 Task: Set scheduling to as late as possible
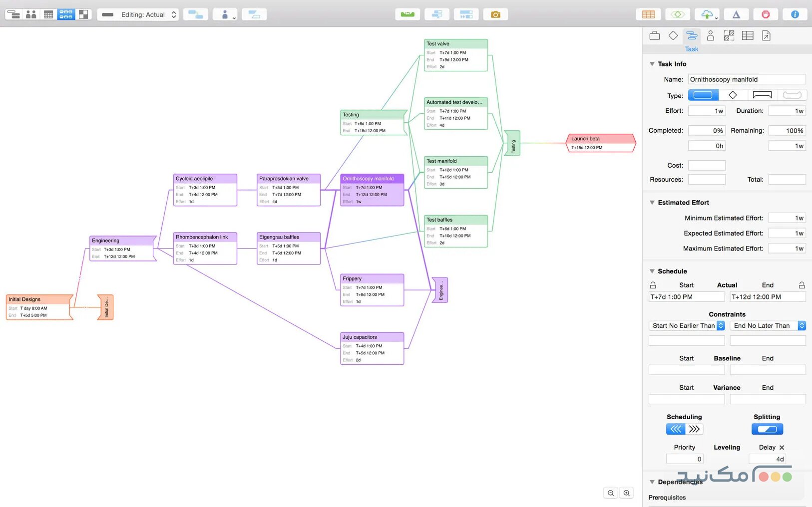pos(694,429)
